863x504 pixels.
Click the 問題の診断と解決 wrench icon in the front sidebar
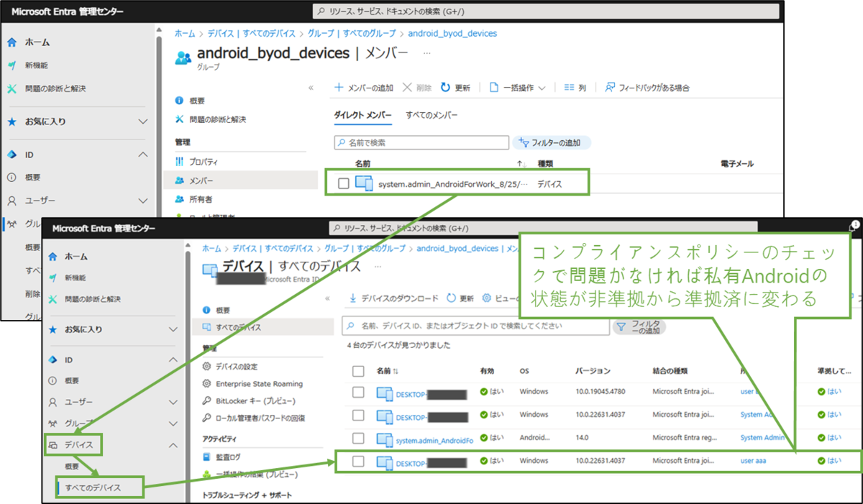click(x=52, y=299)
